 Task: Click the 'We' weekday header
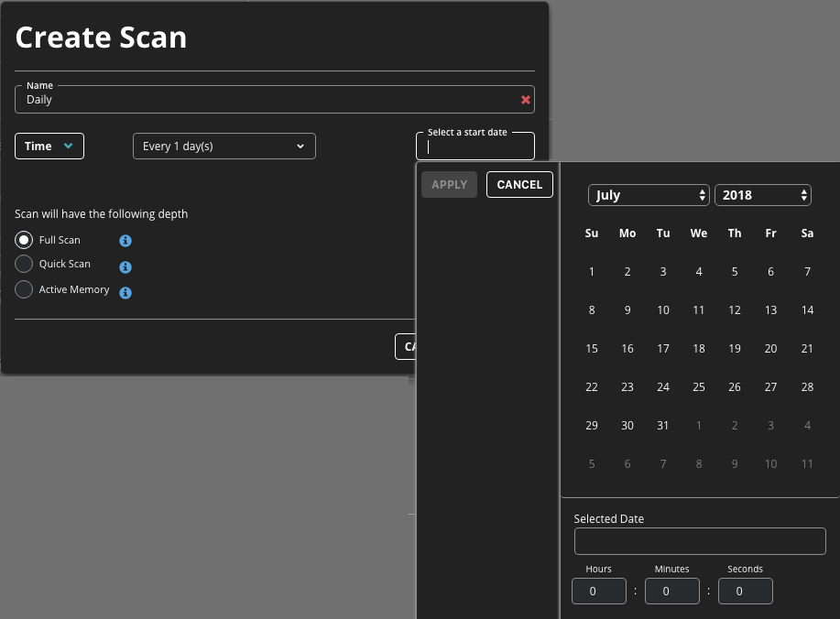(699, 233)
